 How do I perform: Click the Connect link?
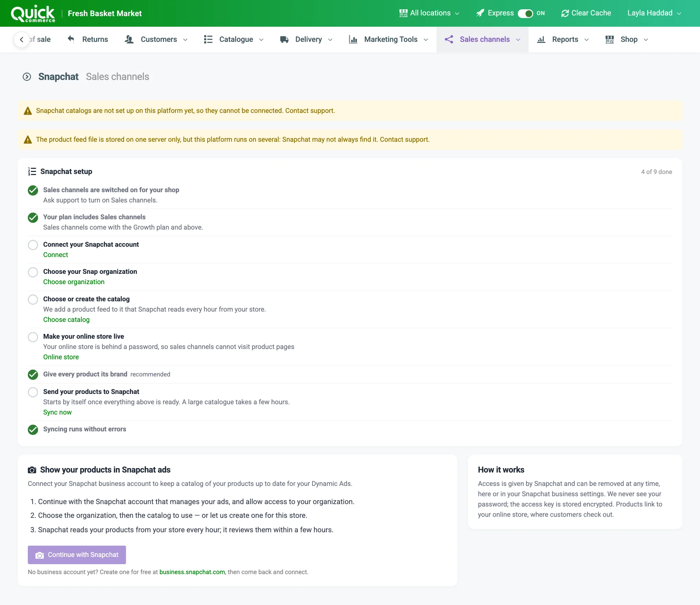[x=56, y=255]
